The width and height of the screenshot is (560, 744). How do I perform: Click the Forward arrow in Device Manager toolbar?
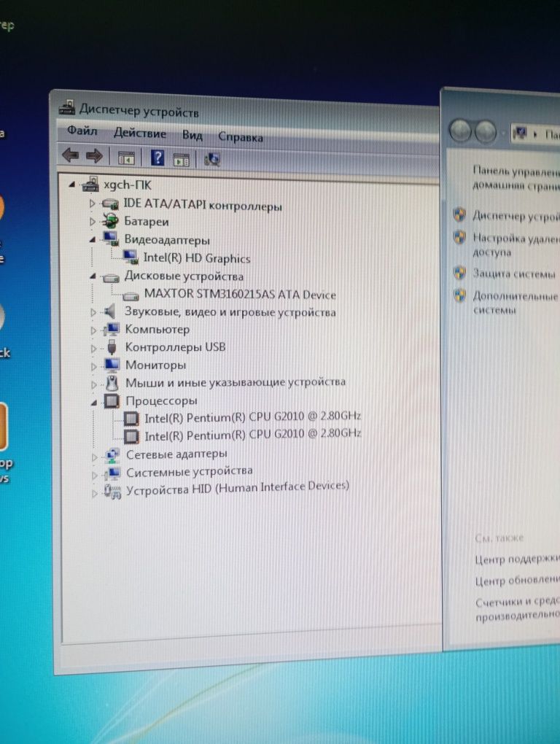pos(95,155)
